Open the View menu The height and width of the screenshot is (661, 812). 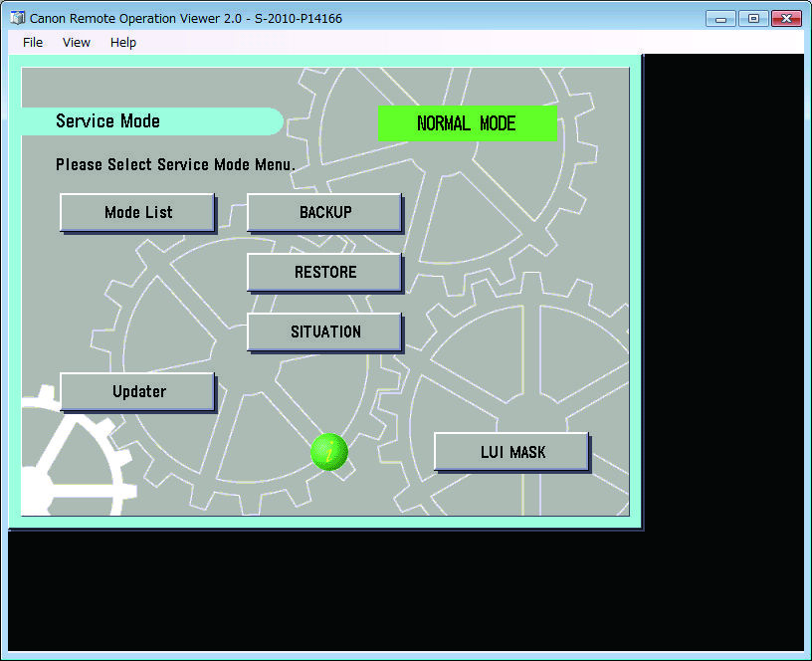point(76,43)
